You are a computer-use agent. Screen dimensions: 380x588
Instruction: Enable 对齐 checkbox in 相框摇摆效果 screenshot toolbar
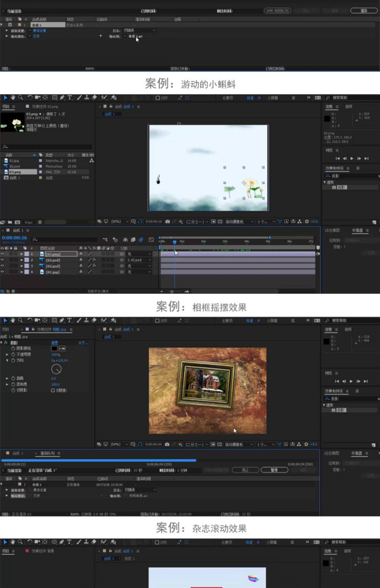pos(157,321)
